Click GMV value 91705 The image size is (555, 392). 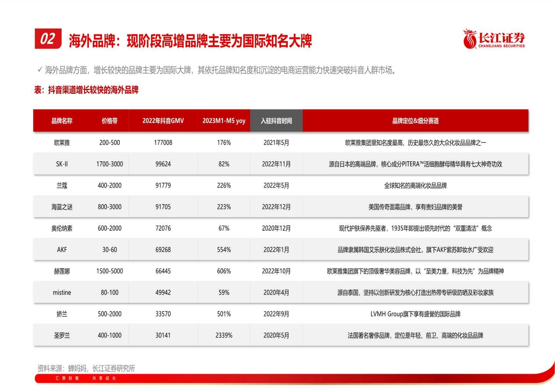[x=163, y=207]
